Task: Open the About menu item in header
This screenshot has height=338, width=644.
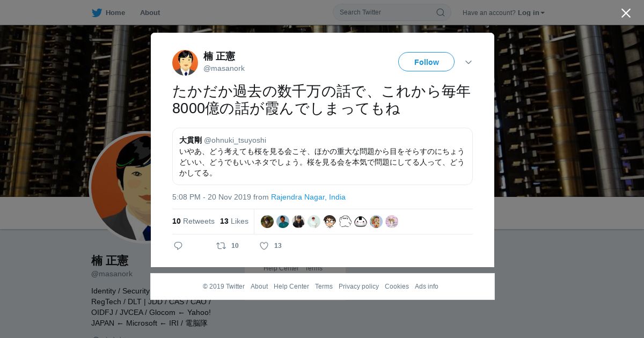Action: tap(150, 12)
